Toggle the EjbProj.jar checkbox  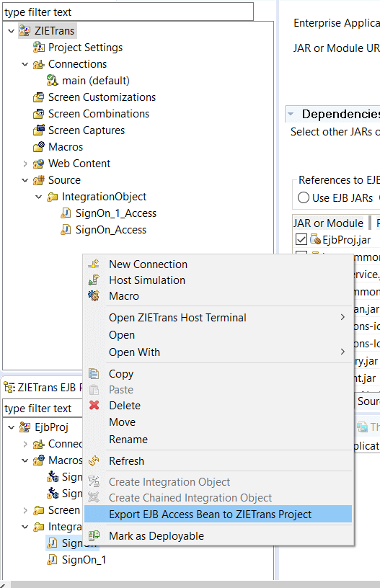[301, 239]
